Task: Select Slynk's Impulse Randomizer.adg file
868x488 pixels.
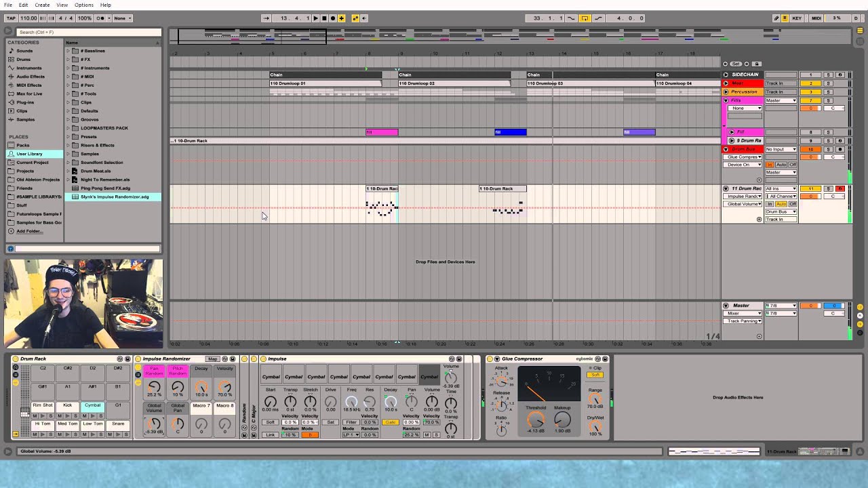Action: coord(114,197)
